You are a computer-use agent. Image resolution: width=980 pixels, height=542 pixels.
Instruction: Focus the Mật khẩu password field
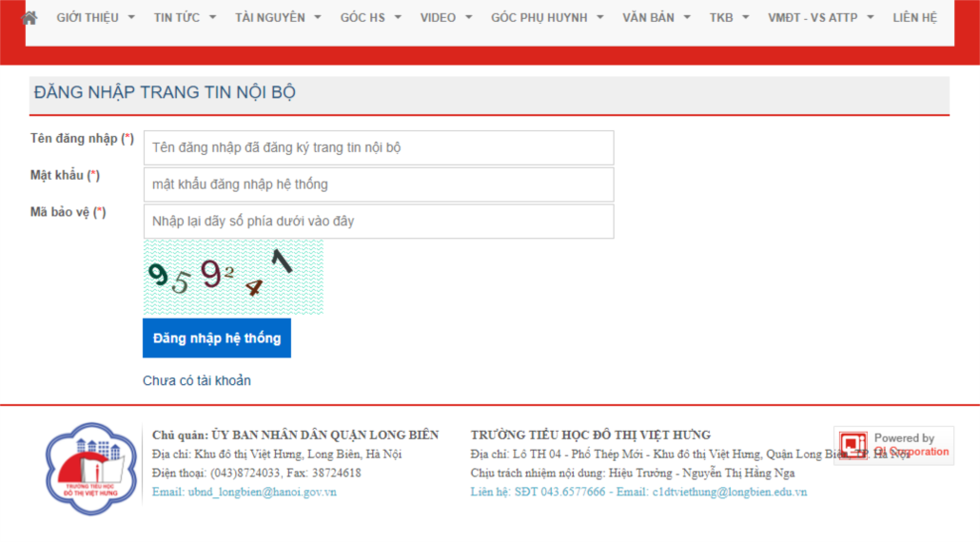(x=378, y=184)
